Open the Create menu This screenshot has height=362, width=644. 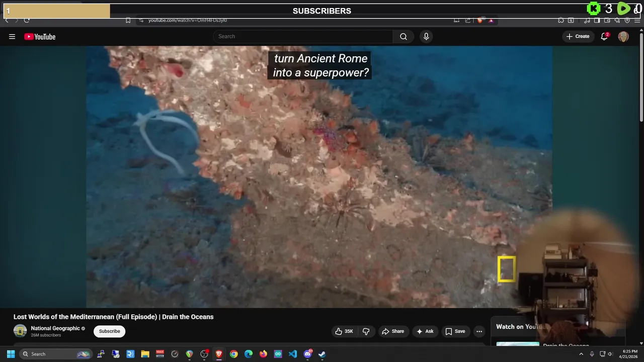[x=578, y=36]
